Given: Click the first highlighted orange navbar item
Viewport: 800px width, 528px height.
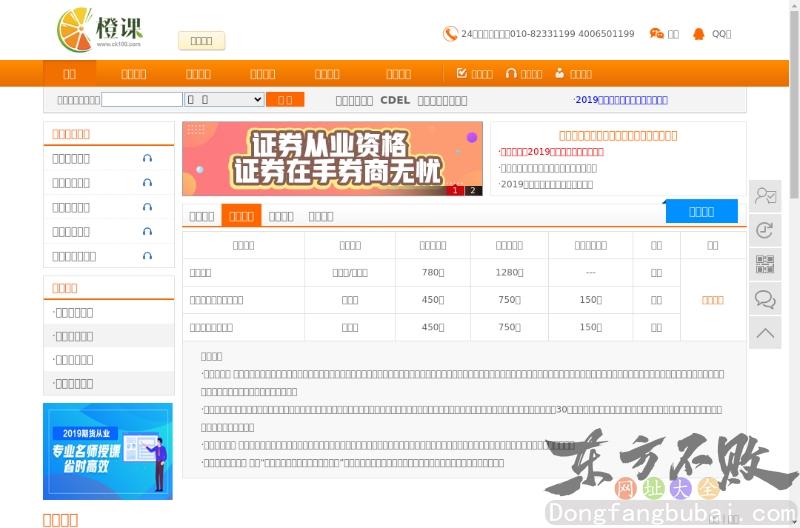Looking at the screenshot, I should coord(69,74).
